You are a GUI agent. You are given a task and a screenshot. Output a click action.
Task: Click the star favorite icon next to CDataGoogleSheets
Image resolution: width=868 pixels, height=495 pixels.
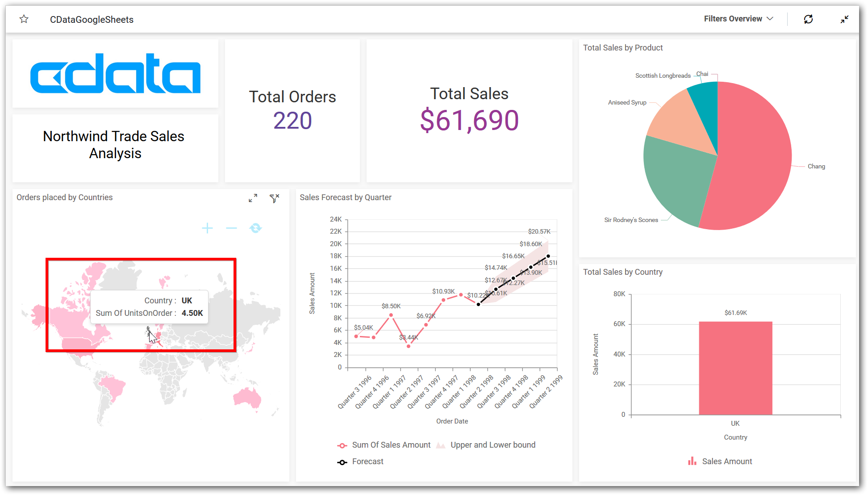click(x=24, y=19)
